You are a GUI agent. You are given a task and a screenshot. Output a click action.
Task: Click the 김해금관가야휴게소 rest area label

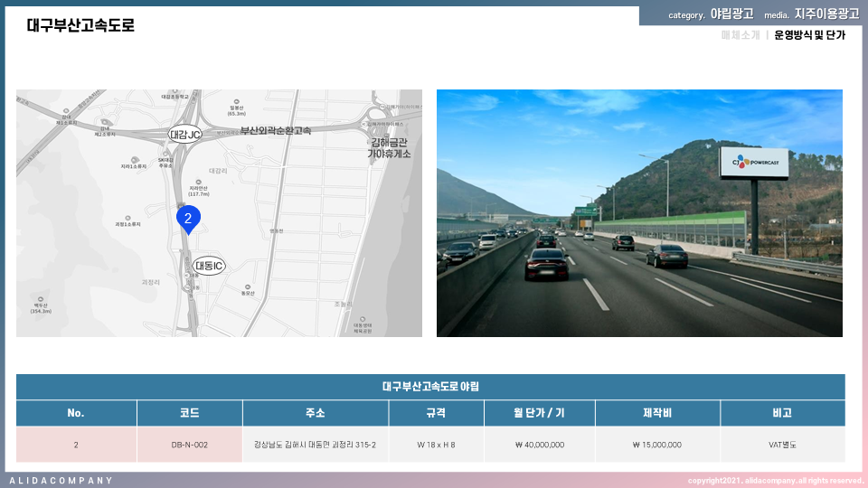pyautogui.click(x=389, y=147)
